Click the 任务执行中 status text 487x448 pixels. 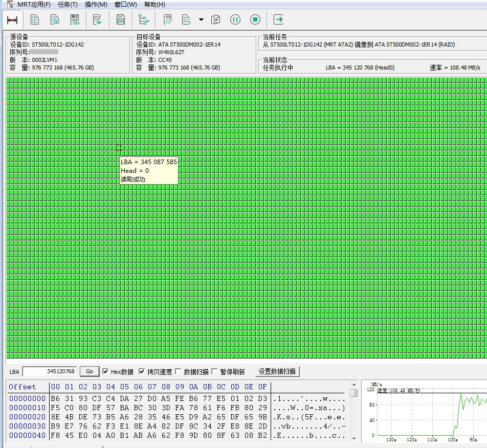[x=278, y=68]
